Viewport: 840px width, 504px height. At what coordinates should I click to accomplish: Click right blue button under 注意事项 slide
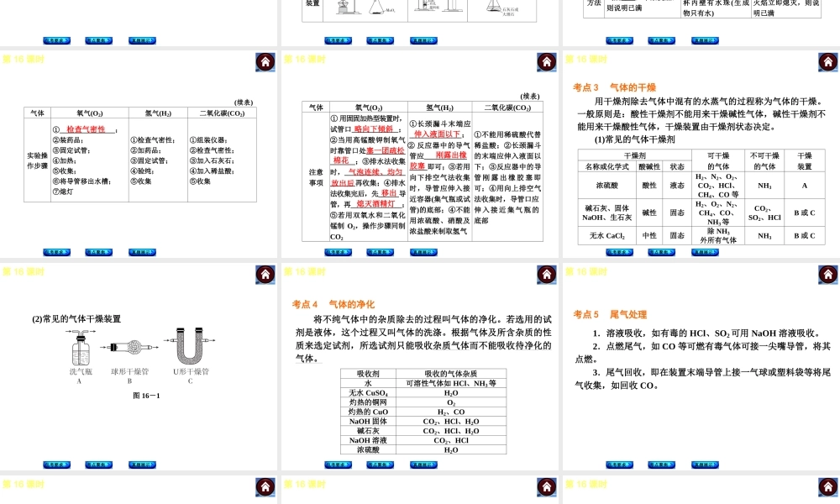click(x=423, y=252)
